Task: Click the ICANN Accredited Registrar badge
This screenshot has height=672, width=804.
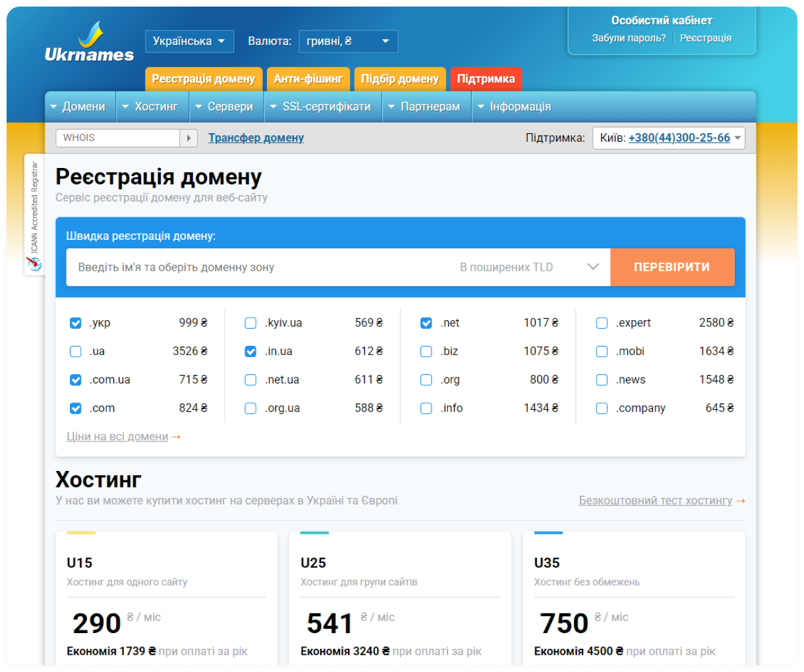Action: pyautogui.click(x=34, y=215)
